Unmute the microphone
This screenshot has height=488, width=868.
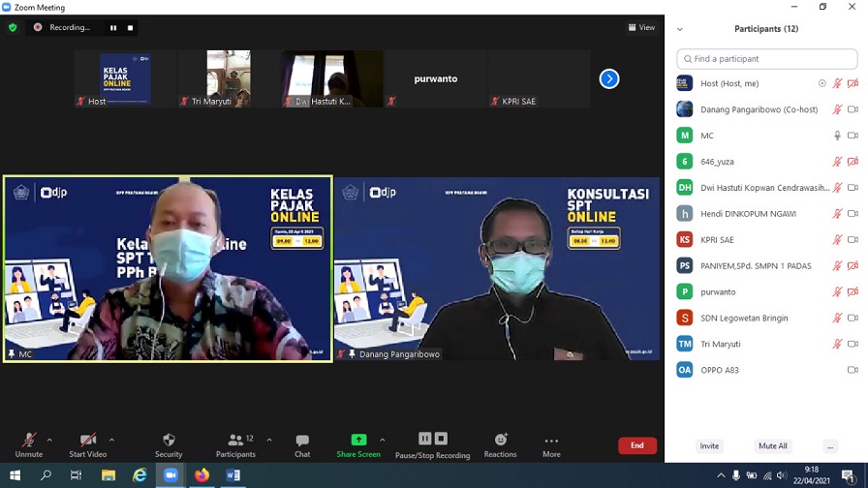(29, 445)
